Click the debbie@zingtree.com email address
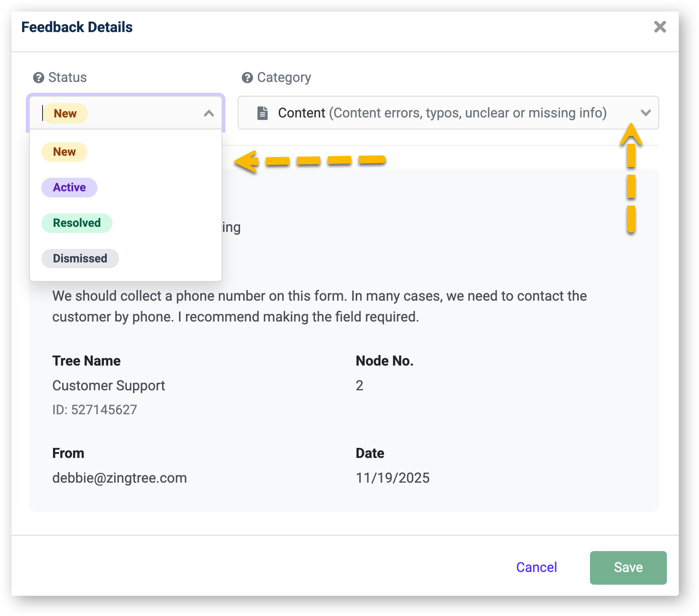The height and width of the screenshot is (616, 699). 119,478
